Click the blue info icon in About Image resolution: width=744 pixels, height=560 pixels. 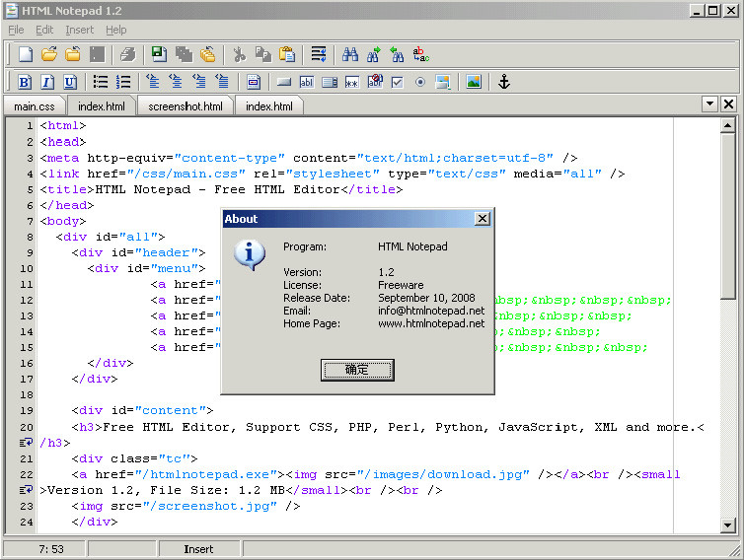(249, 254)
